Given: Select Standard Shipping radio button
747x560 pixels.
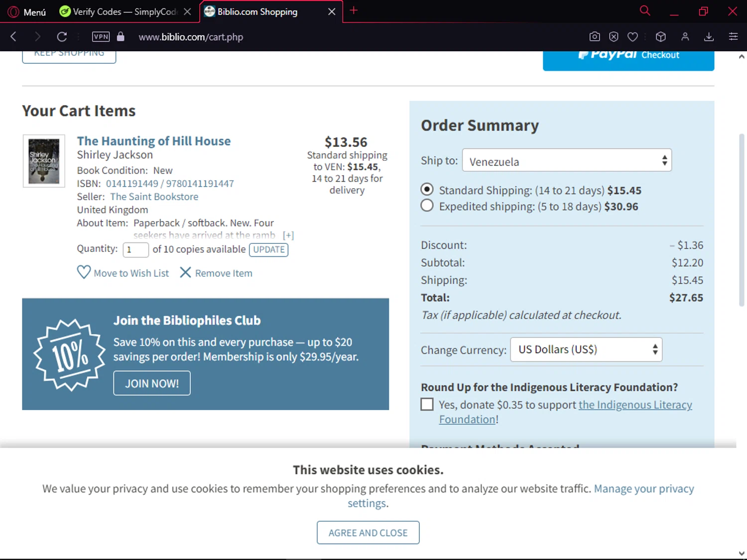Looking at the screenshot, I should [427, 190].
